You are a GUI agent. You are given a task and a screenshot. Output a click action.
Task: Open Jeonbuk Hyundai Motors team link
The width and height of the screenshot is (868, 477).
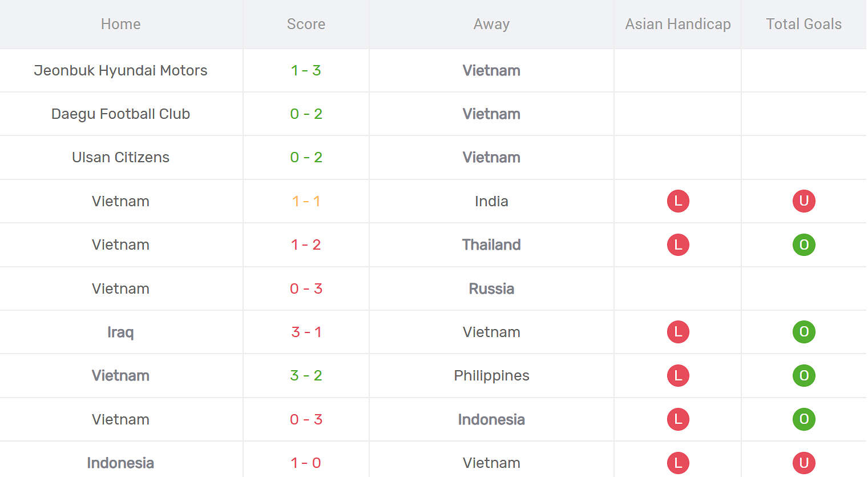pyautogui.click(x=120, y=70)
